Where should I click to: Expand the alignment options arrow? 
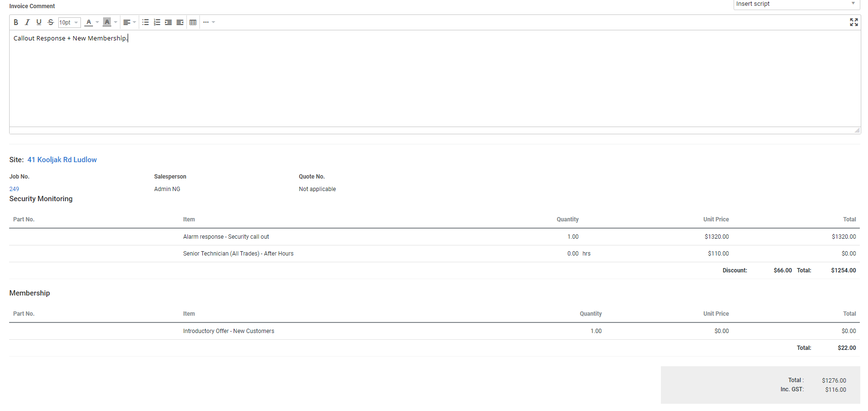click(134, 22)
